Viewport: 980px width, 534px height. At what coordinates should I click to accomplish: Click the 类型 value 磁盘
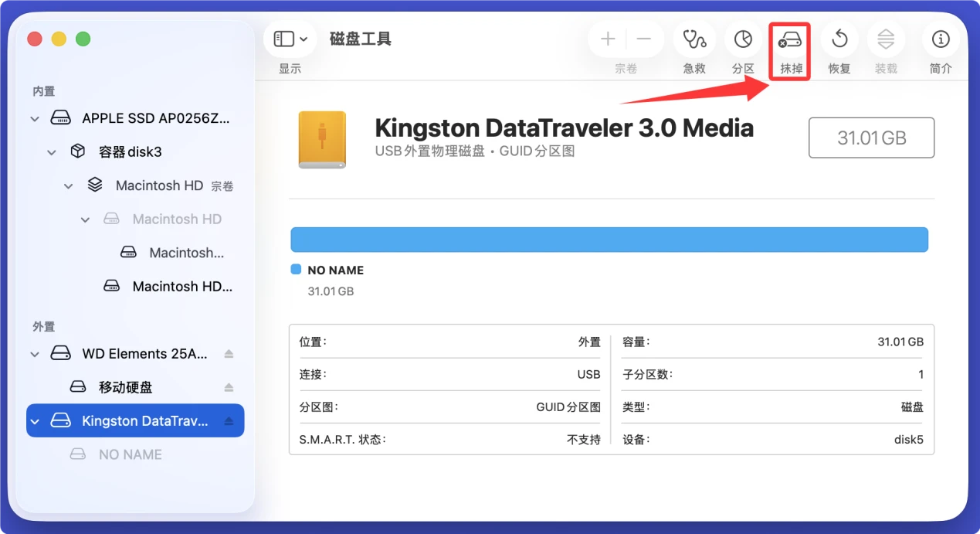[x=912, y=406]
